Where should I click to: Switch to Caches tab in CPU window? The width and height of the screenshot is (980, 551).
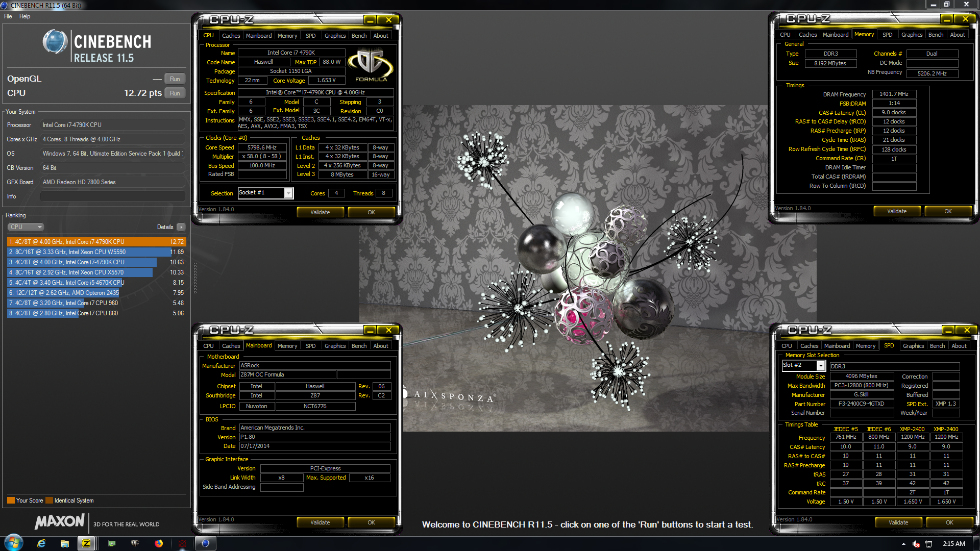231,36
